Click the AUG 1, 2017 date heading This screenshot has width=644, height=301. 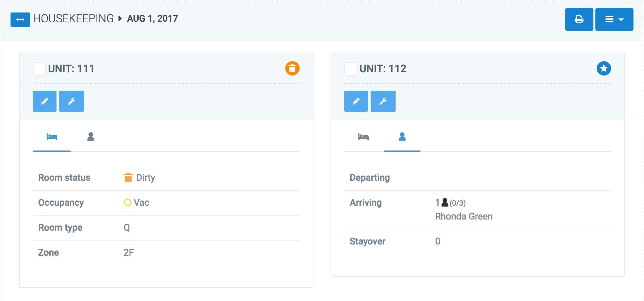coord(152,18)
